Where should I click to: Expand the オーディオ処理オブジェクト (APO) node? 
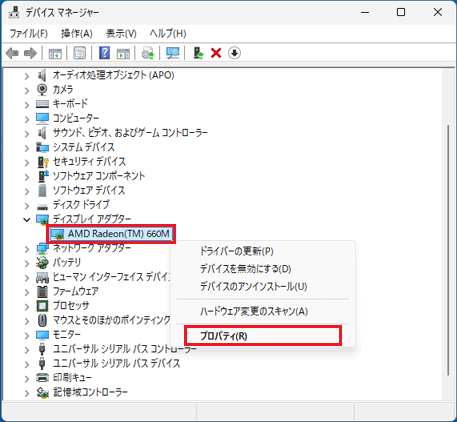point(27,76)
